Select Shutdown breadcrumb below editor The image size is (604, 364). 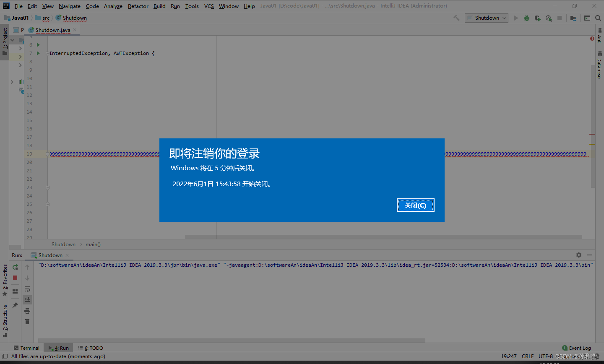63,244
